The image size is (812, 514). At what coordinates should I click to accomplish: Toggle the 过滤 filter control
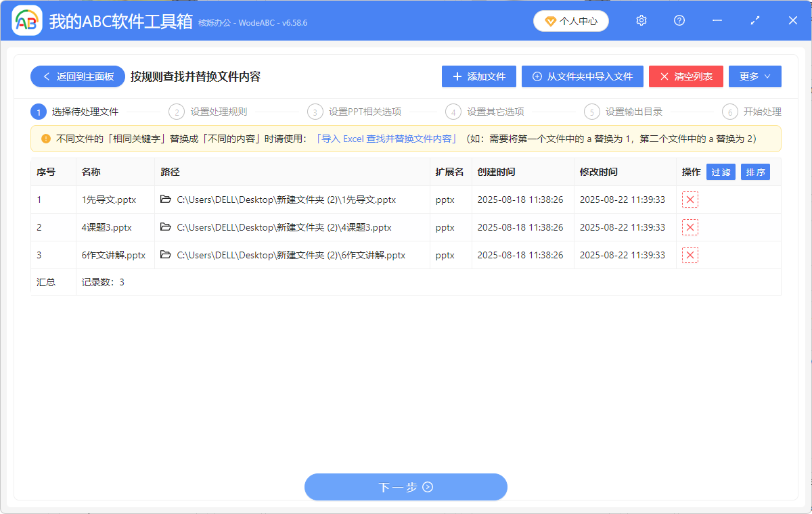coord(721,172)
